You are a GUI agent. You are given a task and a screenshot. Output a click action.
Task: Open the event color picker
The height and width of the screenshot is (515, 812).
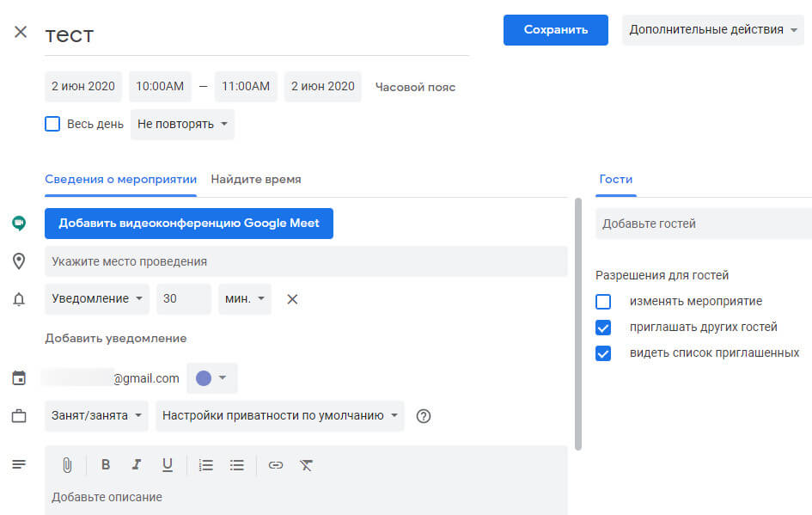pos(209,377)
